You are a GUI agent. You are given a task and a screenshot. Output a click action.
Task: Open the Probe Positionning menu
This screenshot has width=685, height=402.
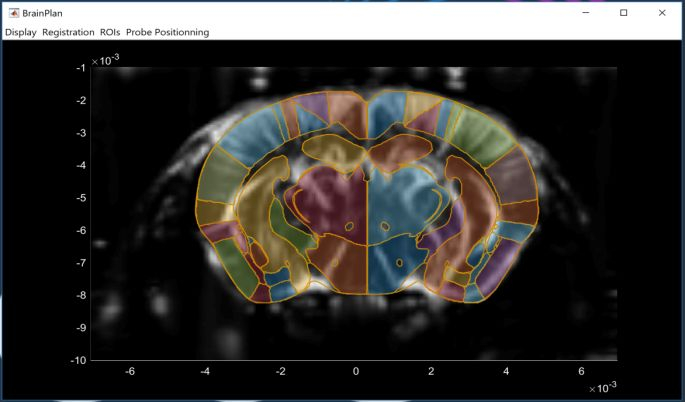[168, 32]
